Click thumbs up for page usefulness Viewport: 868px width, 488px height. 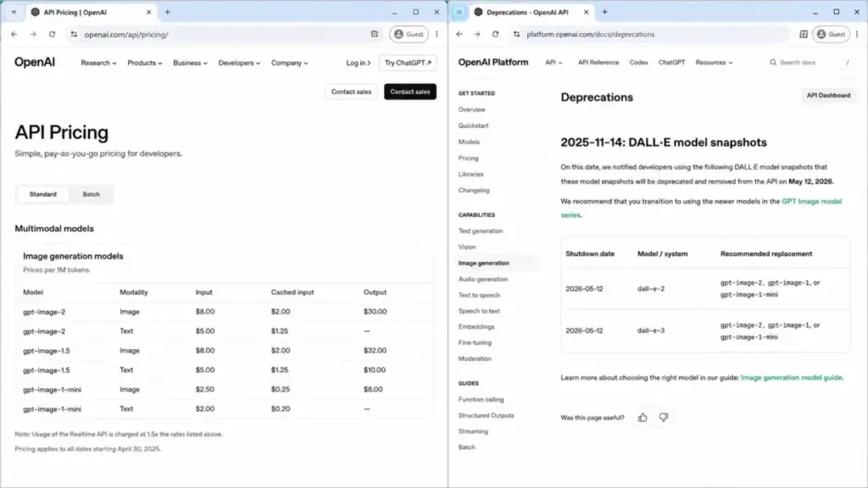[643, 418]
